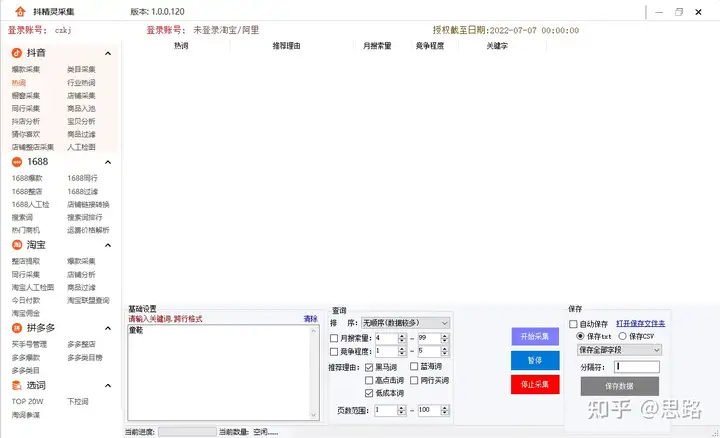Uncheck the 低成本词 checkbox

[x=369, y=393]
